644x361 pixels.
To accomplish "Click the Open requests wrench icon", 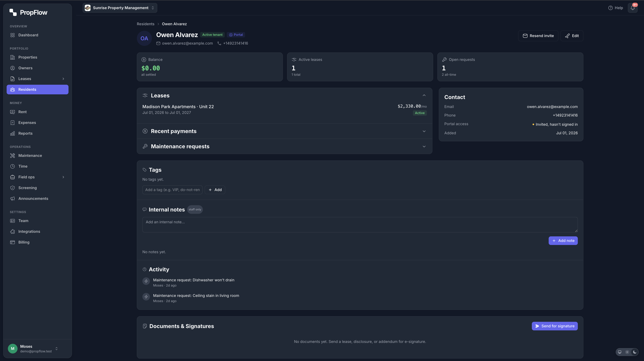I will [x=444, y=60].
